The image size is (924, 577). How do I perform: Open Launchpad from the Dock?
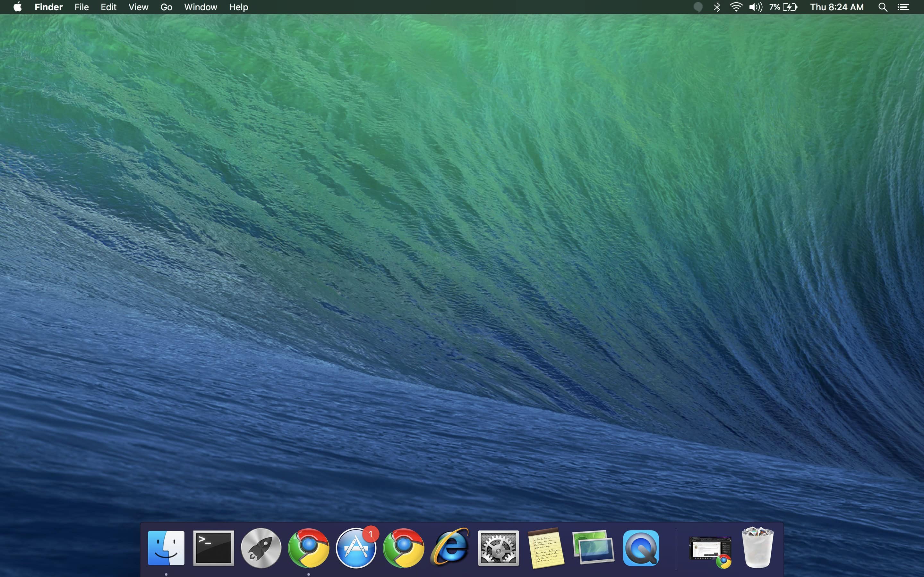[x=261, y=547]
